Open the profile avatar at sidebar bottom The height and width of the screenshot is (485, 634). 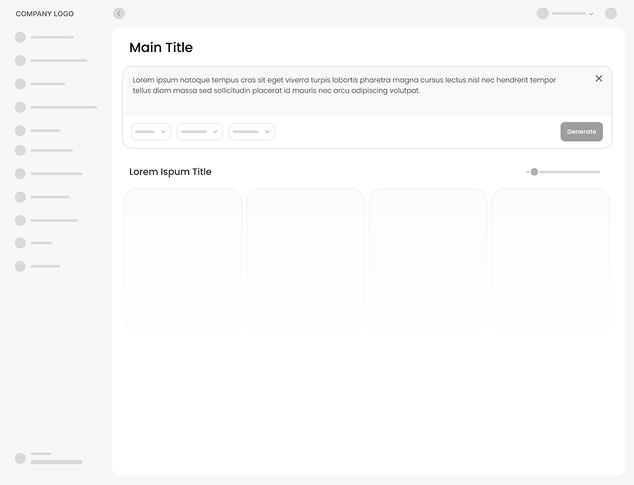pyautogui.click(x=20, y=458)
